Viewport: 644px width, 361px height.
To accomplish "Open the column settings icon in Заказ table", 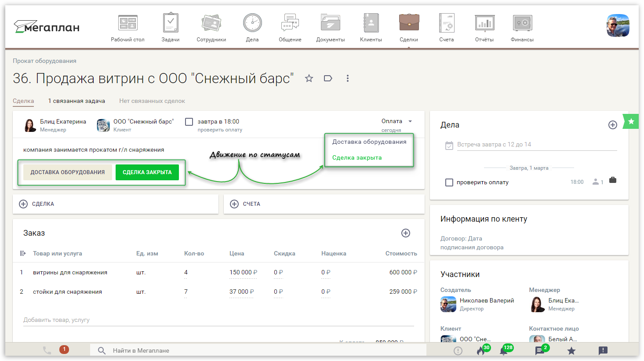I will (23, 253).
